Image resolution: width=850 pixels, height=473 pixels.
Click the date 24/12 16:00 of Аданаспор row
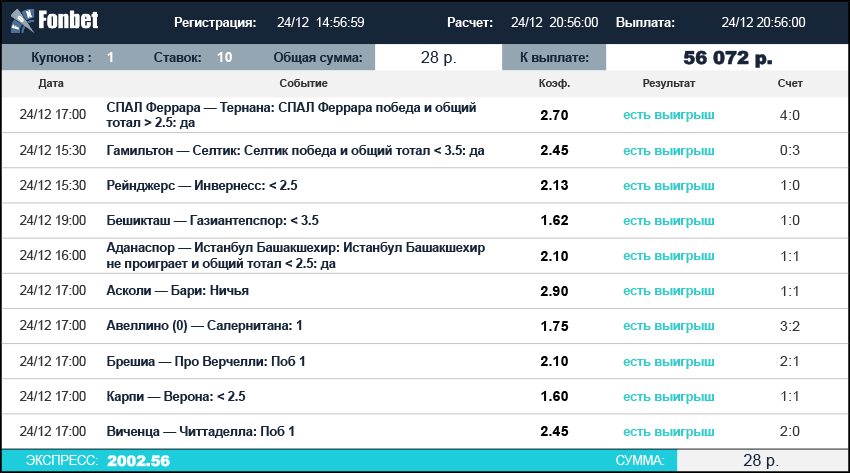pos(53,256)
